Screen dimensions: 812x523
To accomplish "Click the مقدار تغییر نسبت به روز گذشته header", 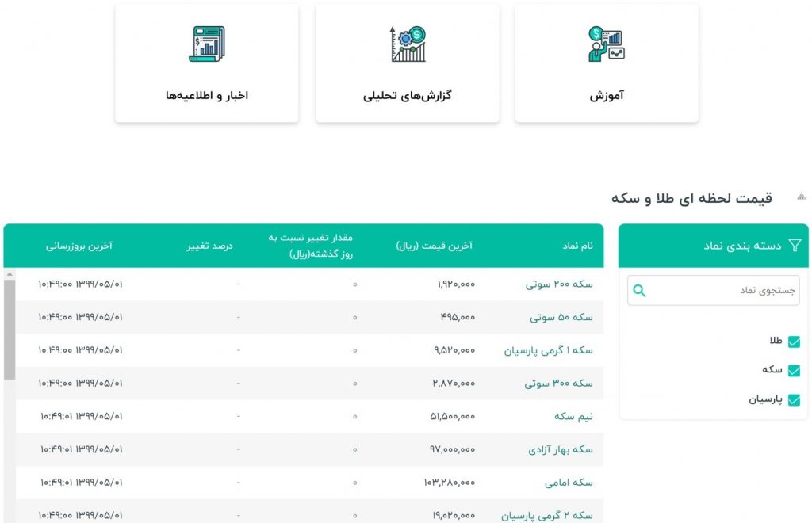I will coord(311,246).
